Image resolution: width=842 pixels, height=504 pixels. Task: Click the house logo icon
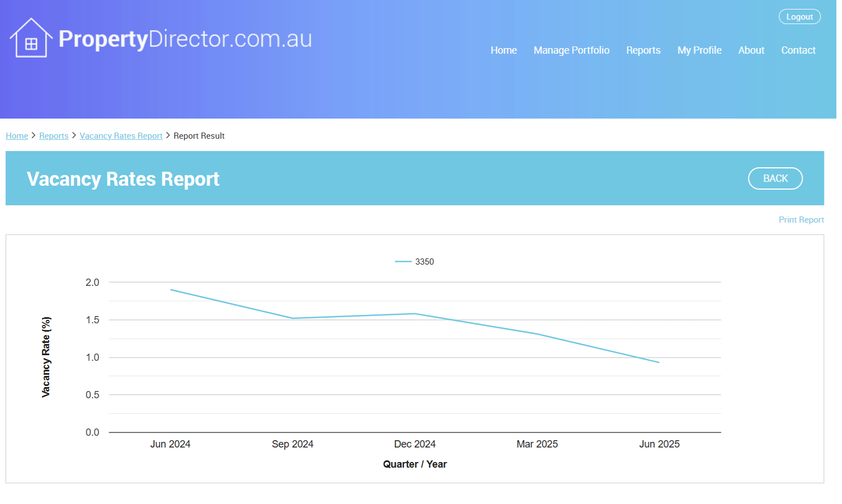(31, 38)
